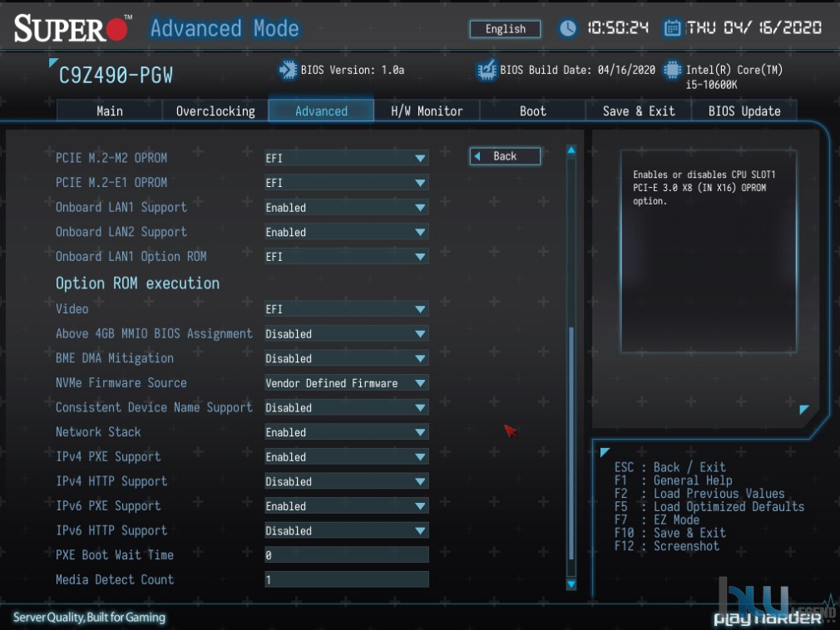Screen dimensions: 840x630
Task: Click the calendar icon beside the date
Action: 672,27
